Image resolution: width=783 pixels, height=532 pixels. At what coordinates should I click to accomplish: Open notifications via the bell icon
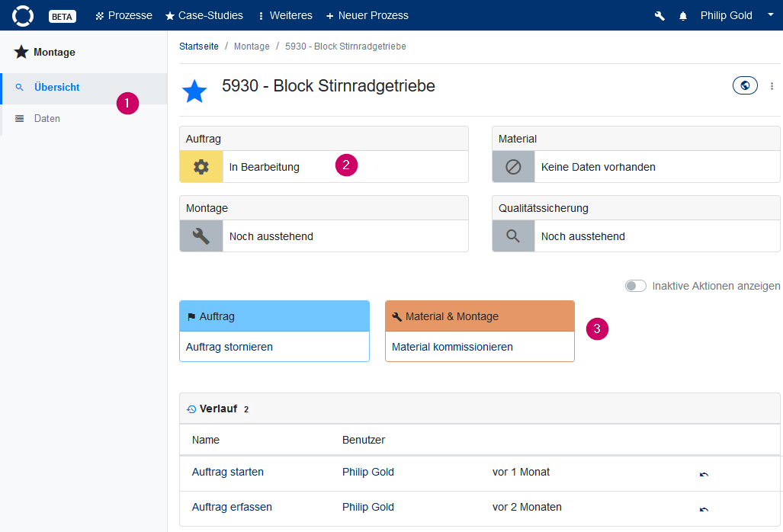[x=683, y=16]
